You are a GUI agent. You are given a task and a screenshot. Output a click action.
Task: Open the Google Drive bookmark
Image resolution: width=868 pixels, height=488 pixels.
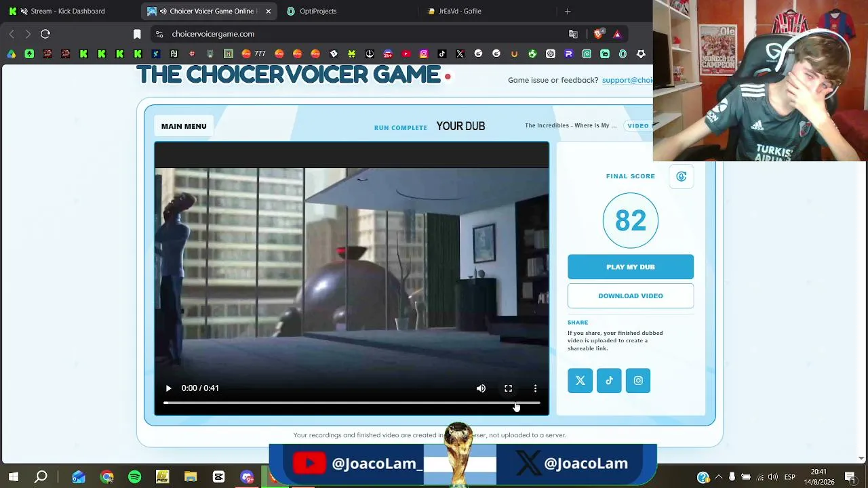point(12,54)
